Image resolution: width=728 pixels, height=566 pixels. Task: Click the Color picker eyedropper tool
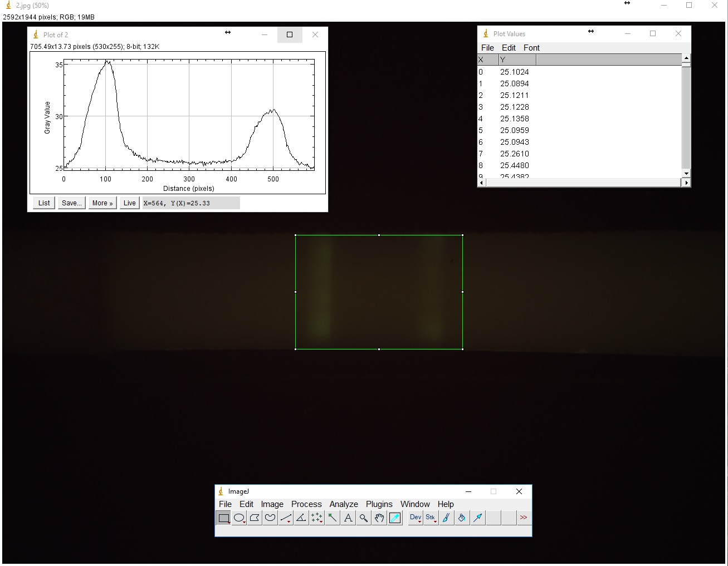tap(395, 518)
